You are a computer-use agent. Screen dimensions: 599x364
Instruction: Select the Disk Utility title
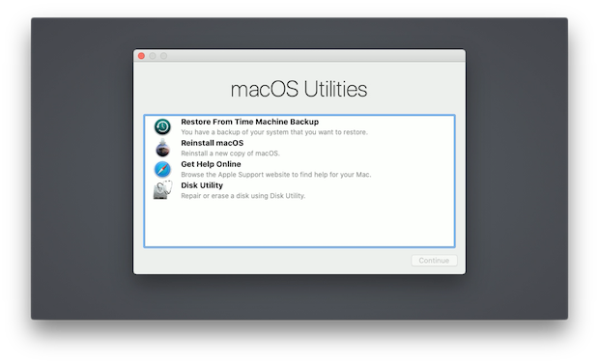202,185
